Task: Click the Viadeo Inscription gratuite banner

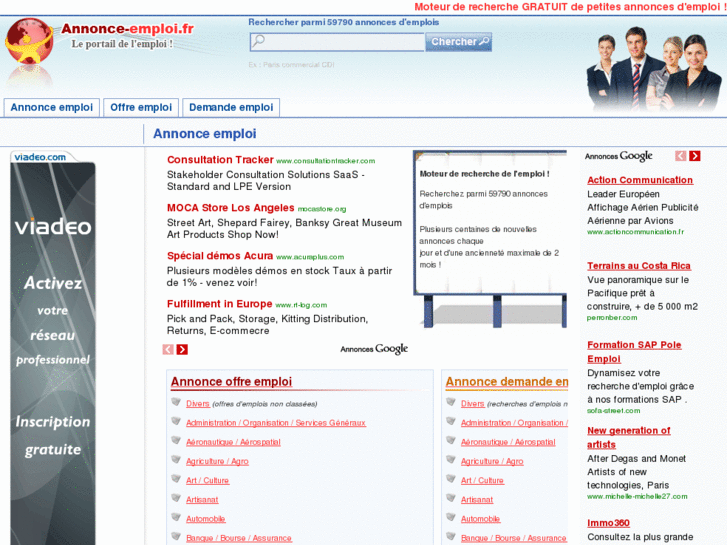Action: click(53, 353)
